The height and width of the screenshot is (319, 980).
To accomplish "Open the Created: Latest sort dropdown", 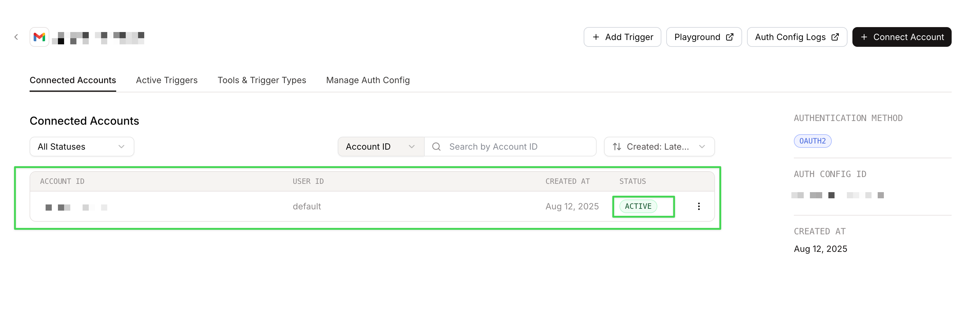I will (659, 147).
